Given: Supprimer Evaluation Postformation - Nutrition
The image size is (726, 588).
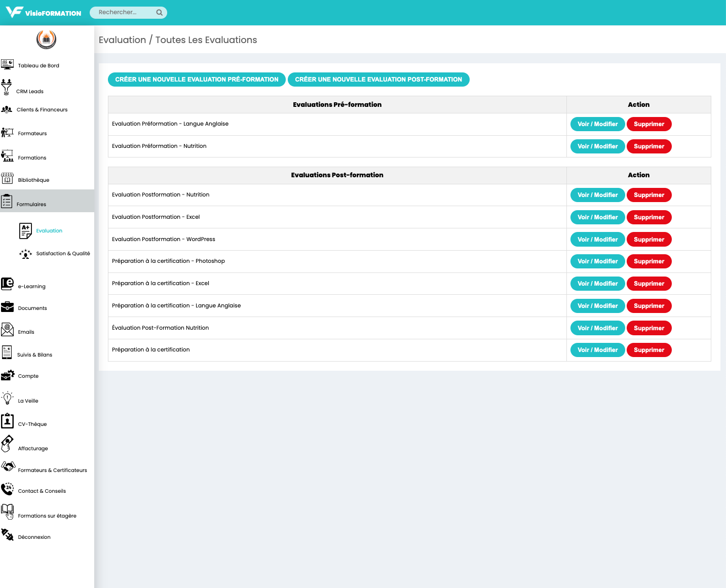Looking at the screenshot, I should point(649,195).
